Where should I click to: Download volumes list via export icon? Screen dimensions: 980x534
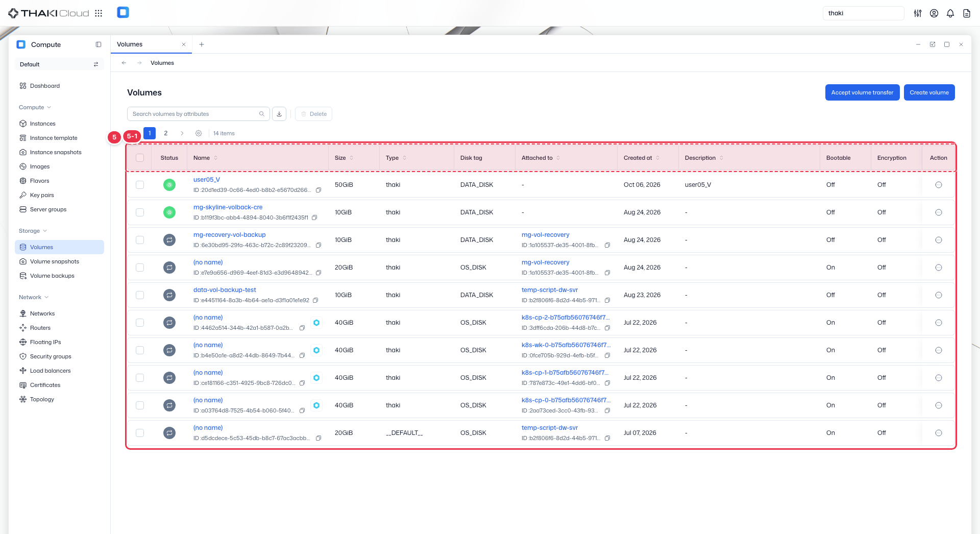279,114
